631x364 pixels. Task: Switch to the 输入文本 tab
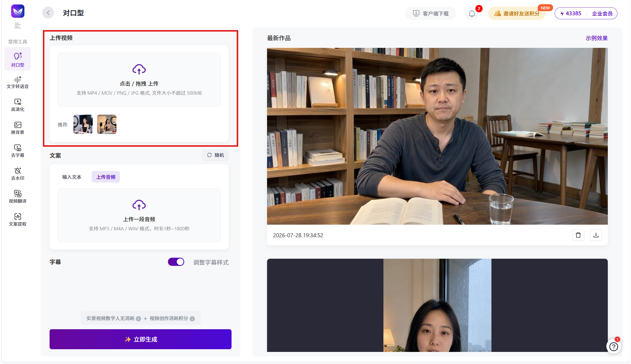point(72,177)
